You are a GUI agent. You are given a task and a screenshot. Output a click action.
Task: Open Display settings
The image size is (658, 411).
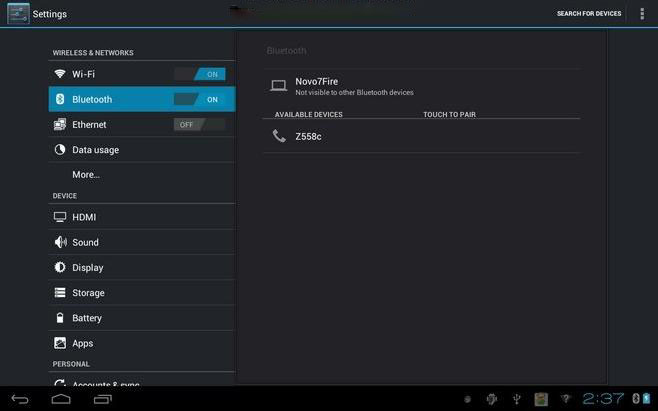142,267
